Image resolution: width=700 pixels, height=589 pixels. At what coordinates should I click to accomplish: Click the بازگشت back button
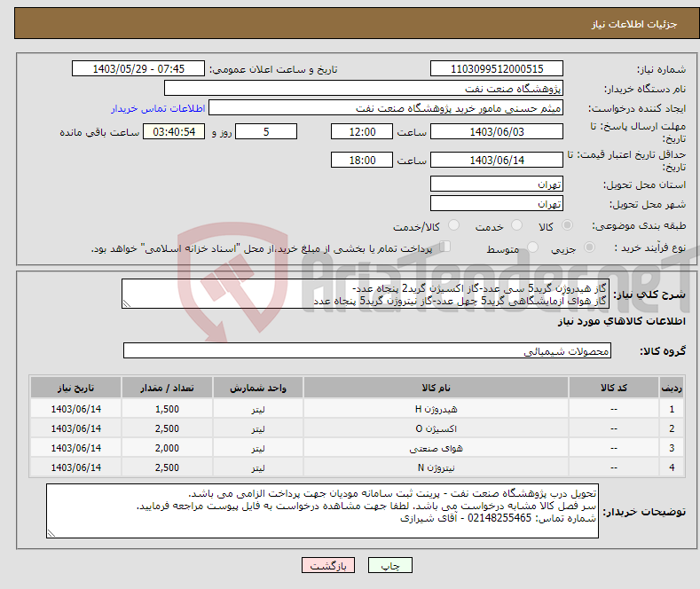(x=328, y=565)
